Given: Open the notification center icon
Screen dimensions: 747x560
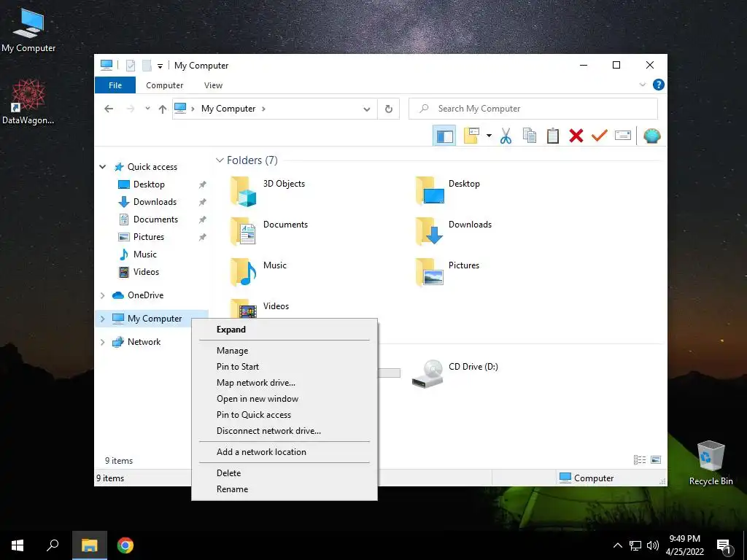Looking at the screenshot, I should click(x=723, y=545).
